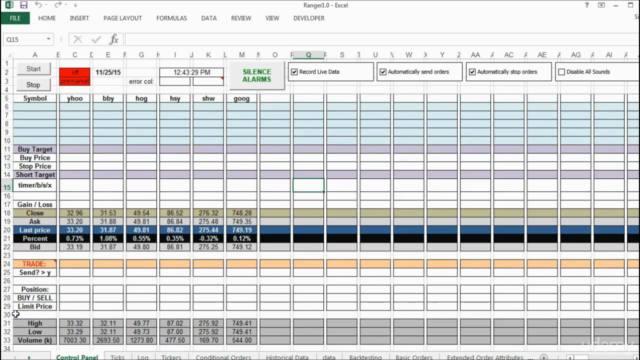Click the formula bar Cancel X icon

pos(78,39)
